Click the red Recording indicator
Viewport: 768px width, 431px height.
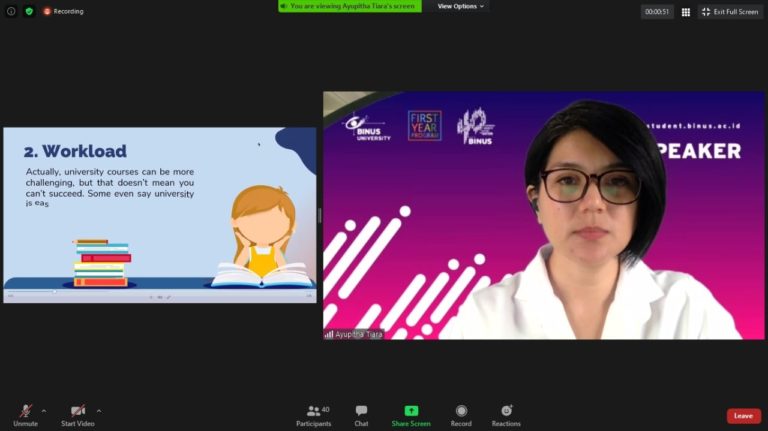coord(64,11)
